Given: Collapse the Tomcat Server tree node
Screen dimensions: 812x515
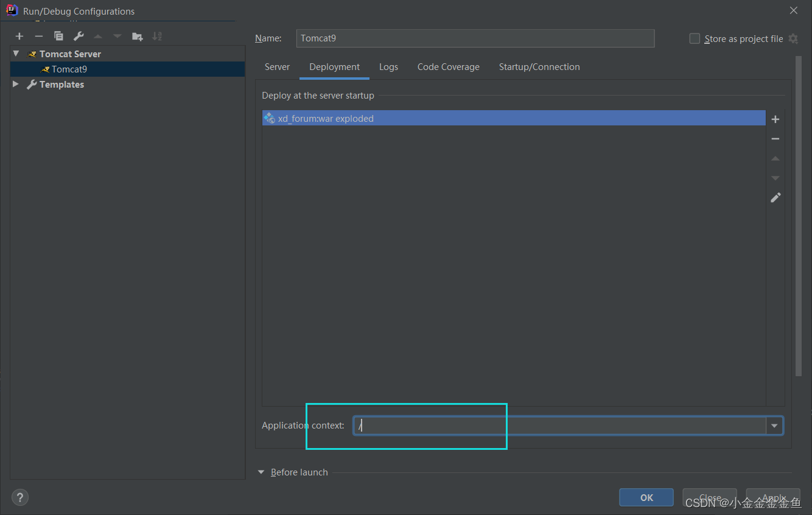Looking at the screenshot, I should (16, 54).
